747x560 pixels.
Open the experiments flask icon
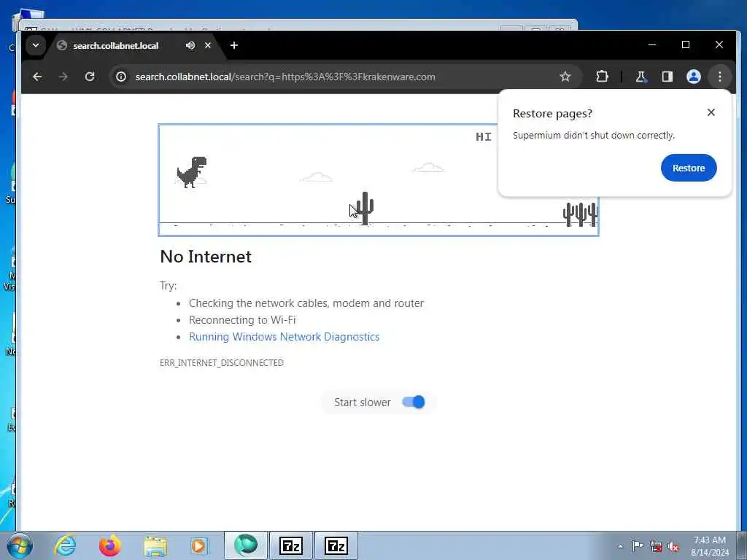pos(640,77)
